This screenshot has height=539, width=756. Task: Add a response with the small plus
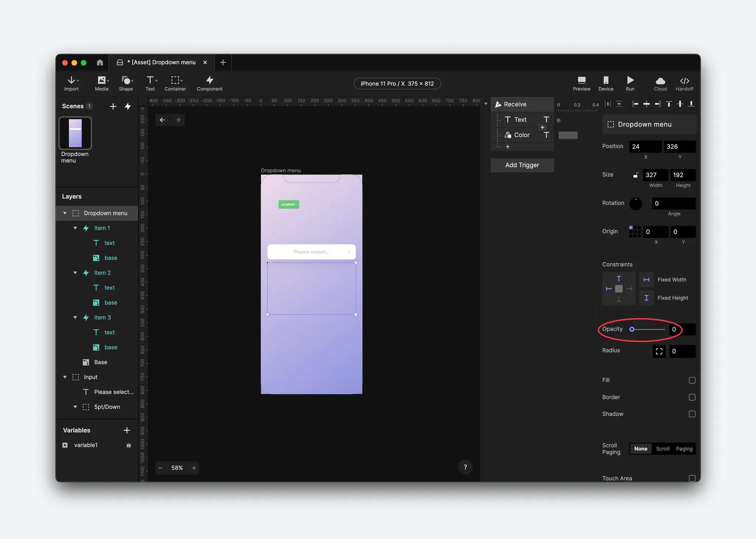click(508, 147)
